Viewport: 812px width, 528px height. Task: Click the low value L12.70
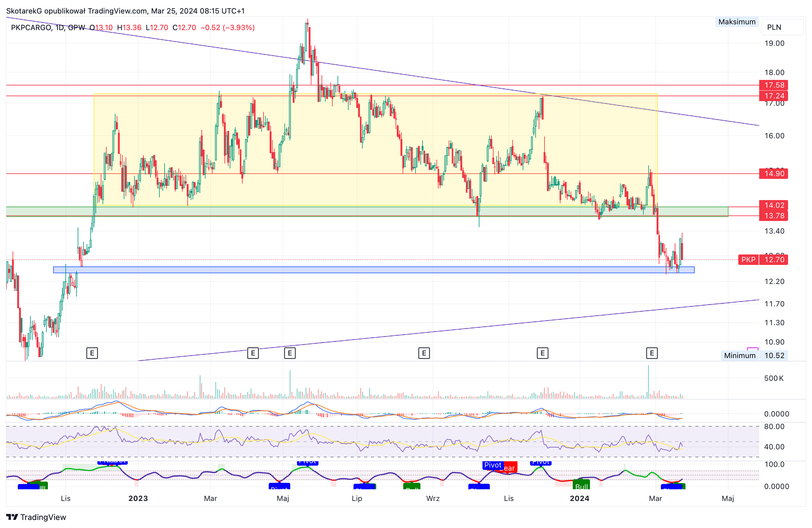(157, 28)
